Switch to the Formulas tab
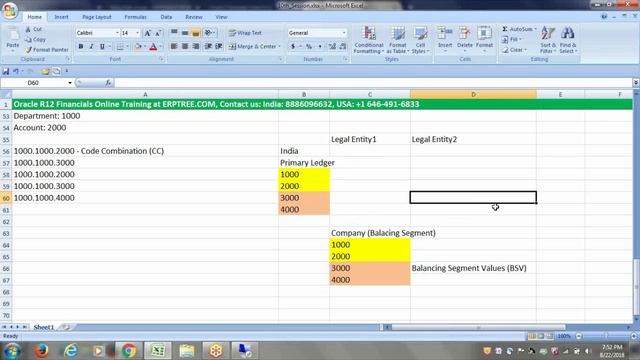 coord(136,17)
